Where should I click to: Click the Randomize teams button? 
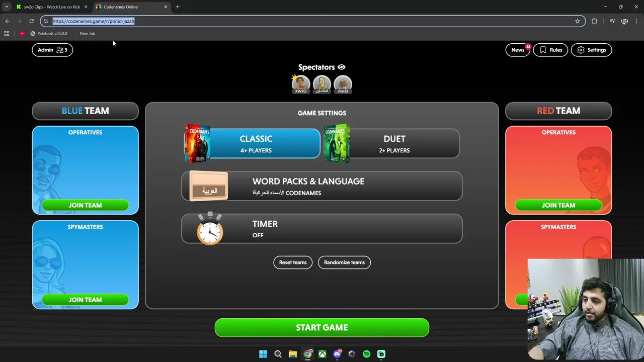pos(344,262)
